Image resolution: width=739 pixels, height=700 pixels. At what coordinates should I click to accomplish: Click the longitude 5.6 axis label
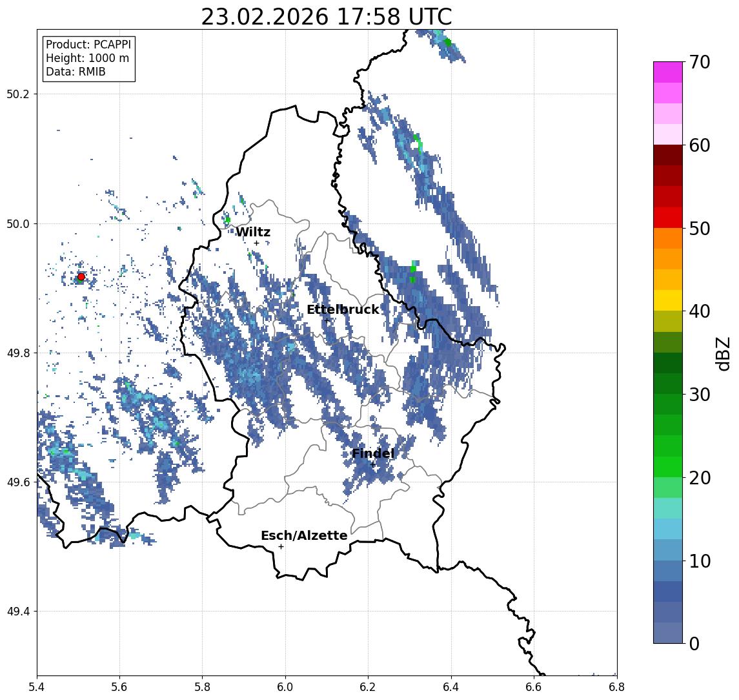(119, 687)
